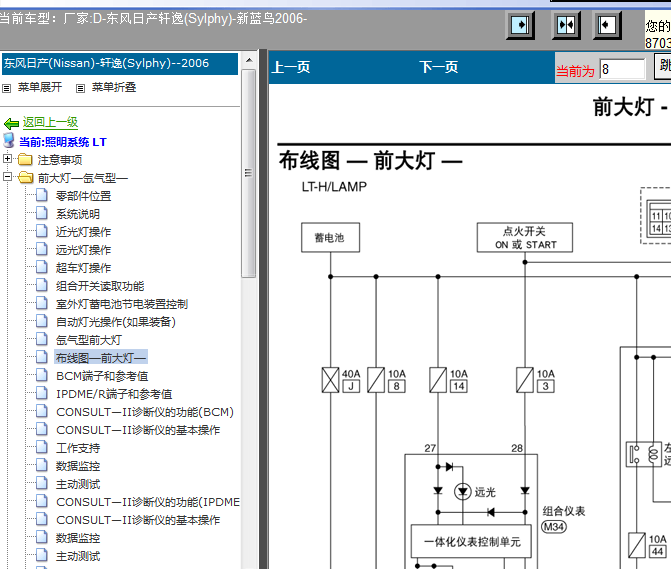Click the collapse-left arrow icon
This screenshot has height=569, width=671.
606,25
